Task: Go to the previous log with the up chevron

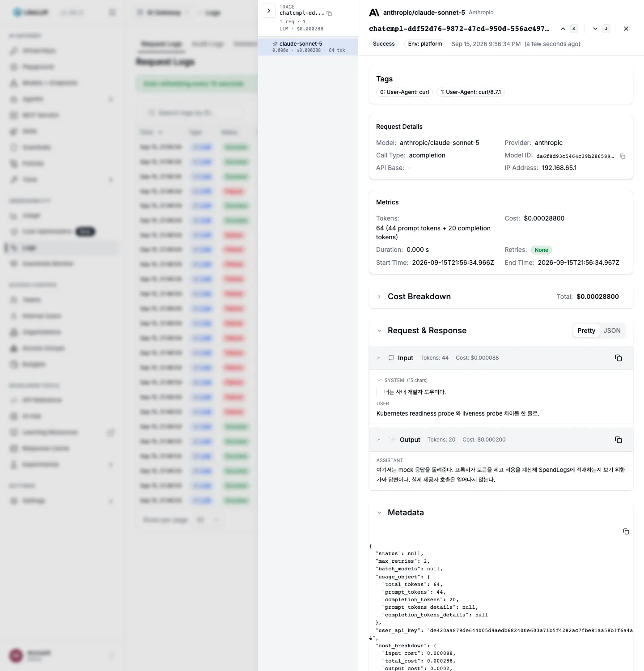Action: (563, 29)
